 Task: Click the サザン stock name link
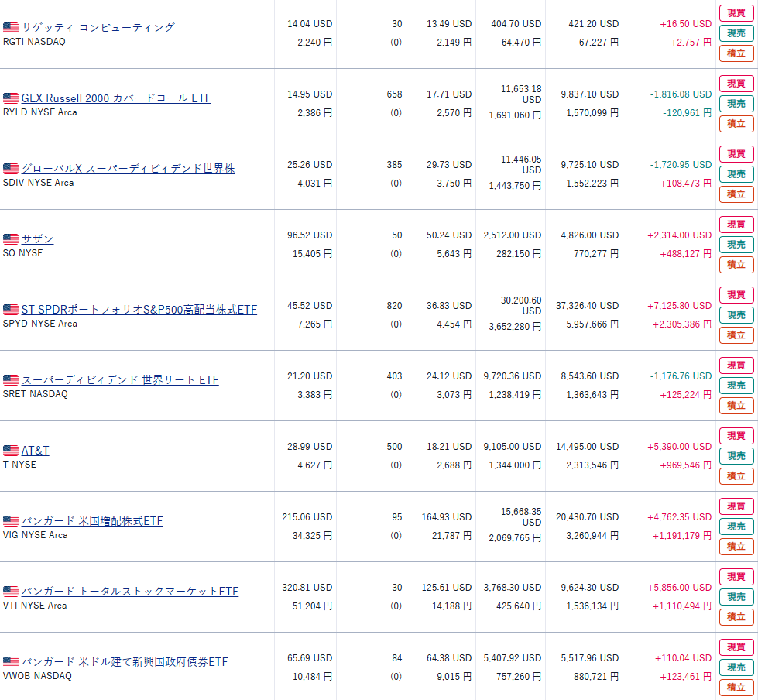[37, 239]
